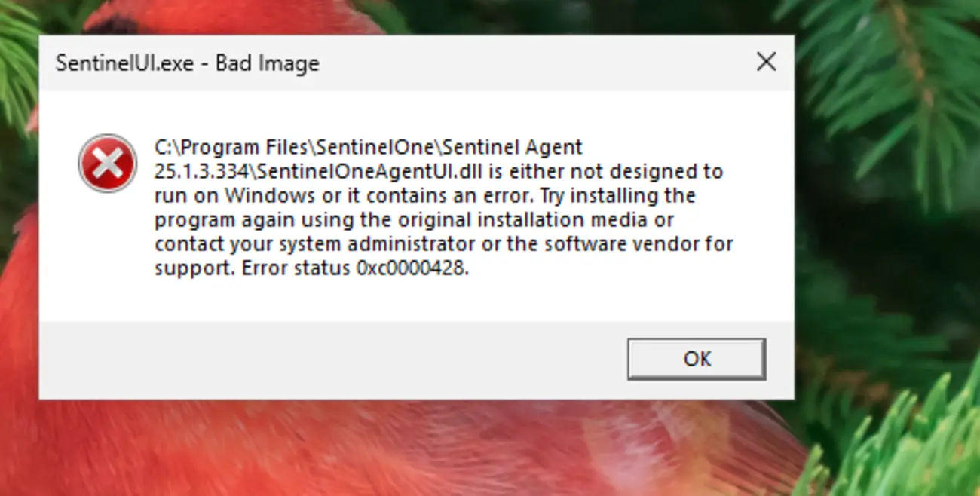Click the gray dialog footer beside OK

332,360
